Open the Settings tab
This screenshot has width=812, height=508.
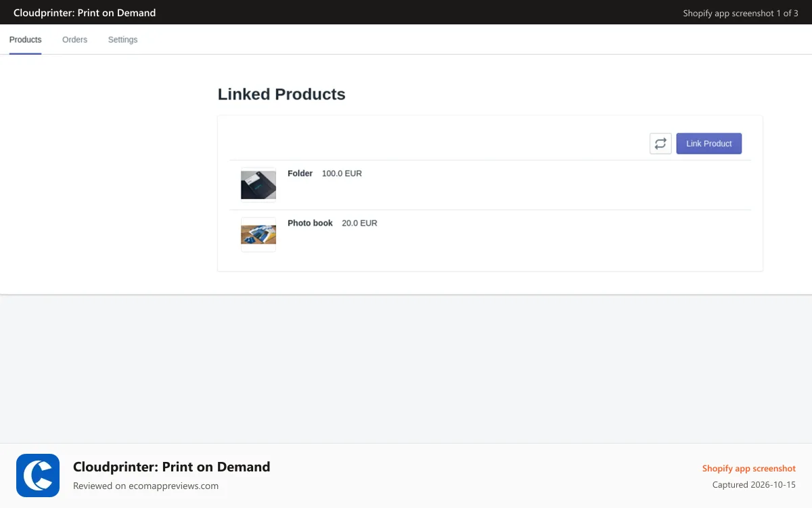[122, 40]
